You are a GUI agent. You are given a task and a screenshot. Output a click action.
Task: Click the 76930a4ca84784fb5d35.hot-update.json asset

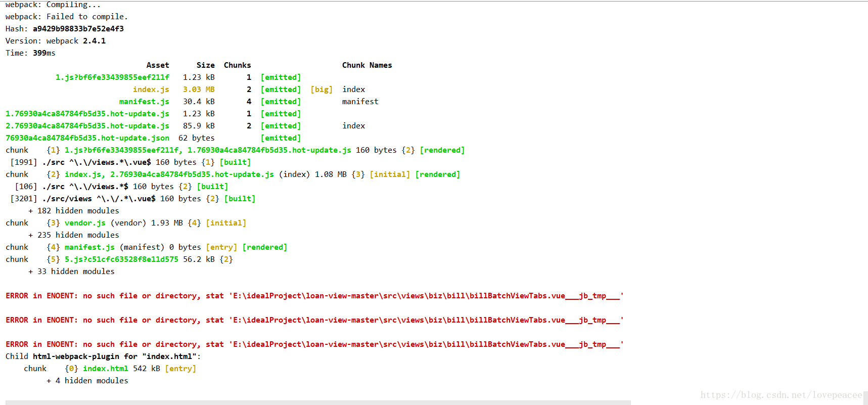tap(87, 138)
